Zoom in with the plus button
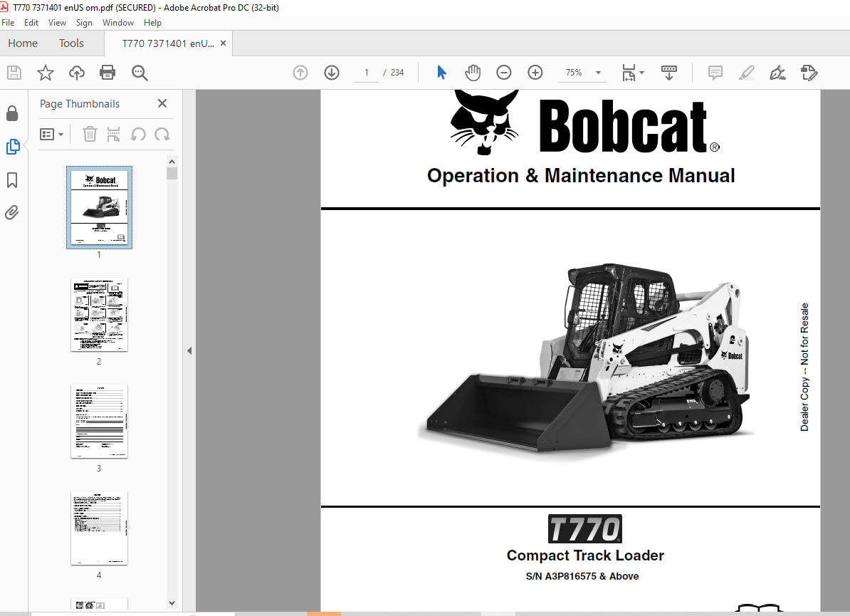 click(535, 73)
